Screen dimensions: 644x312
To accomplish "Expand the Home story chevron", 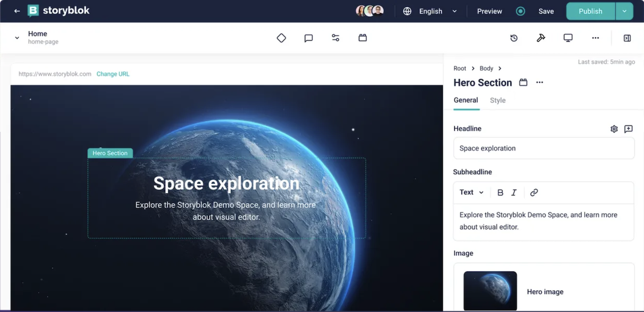I will point(17,38).
